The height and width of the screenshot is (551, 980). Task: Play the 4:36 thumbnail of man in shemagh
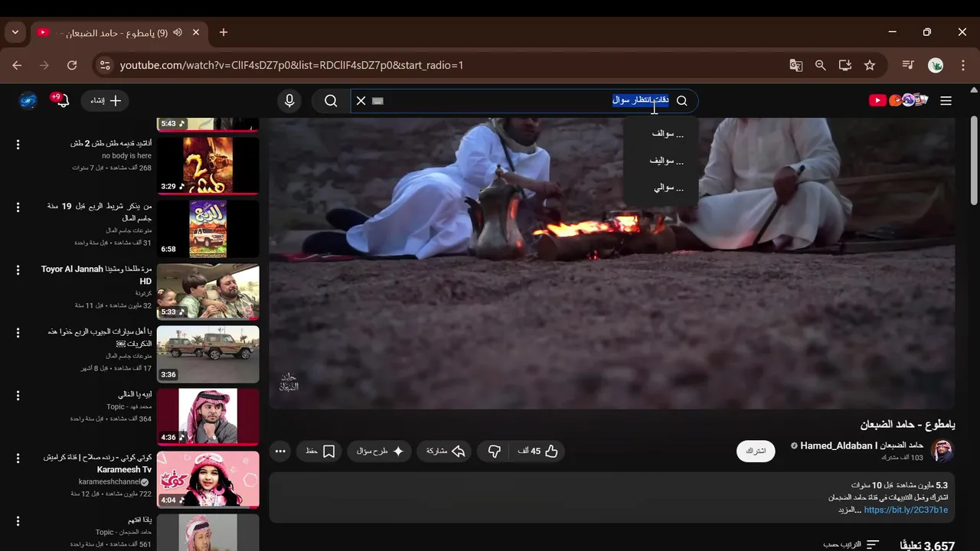(208, 416)
